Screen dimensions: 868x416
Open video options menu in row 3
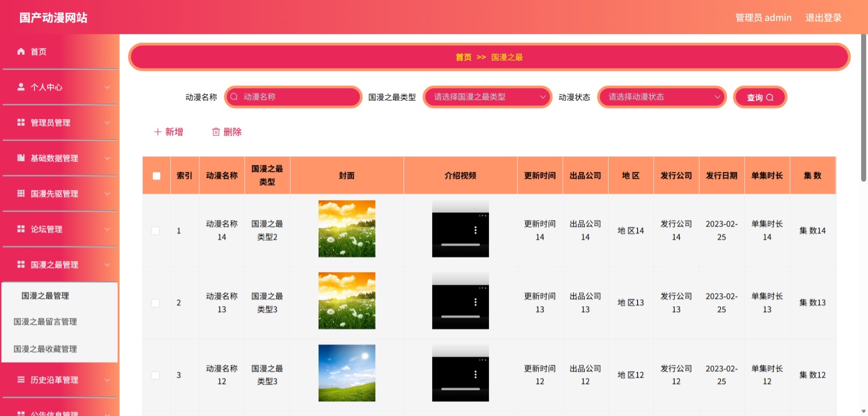pos(475,374)
